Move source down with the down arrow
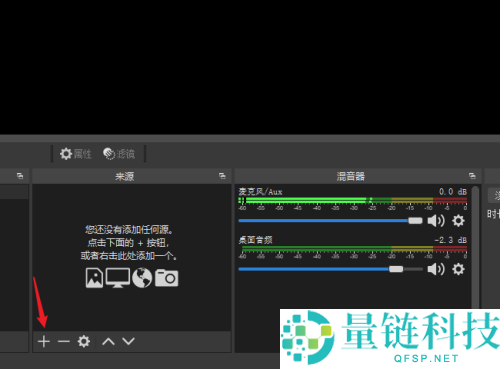 [x=128, y=341]
